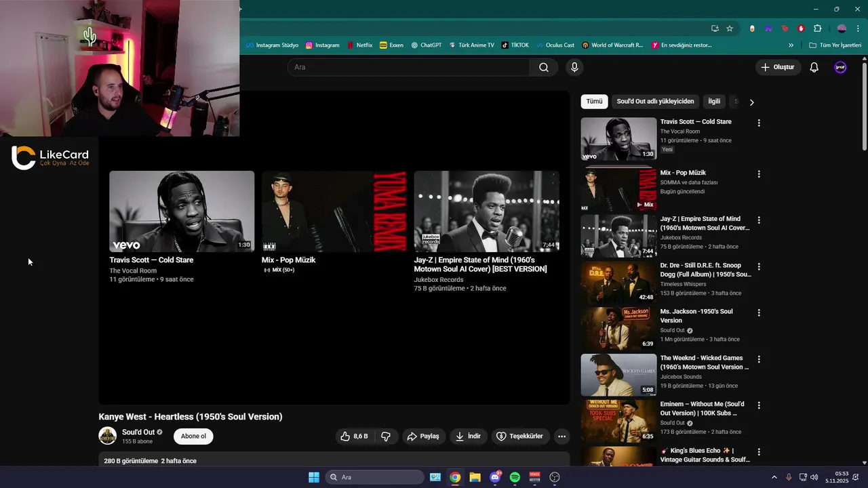Screen dimensions: 868x488
Task: Open the Soul'd Out channel avatar
Action: tap(107, 436)
